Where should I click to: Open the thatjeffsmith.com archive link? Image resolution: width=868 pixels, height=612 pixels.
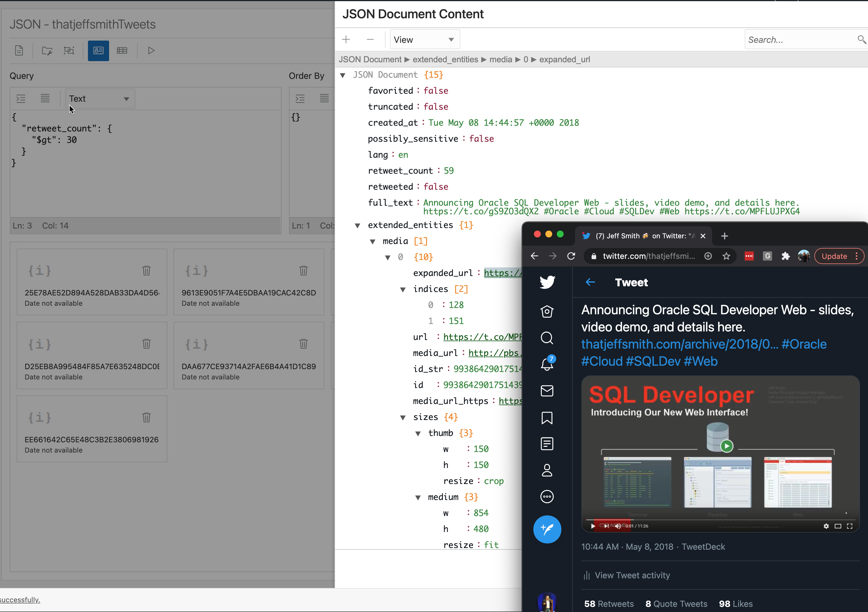click(679, 344)
